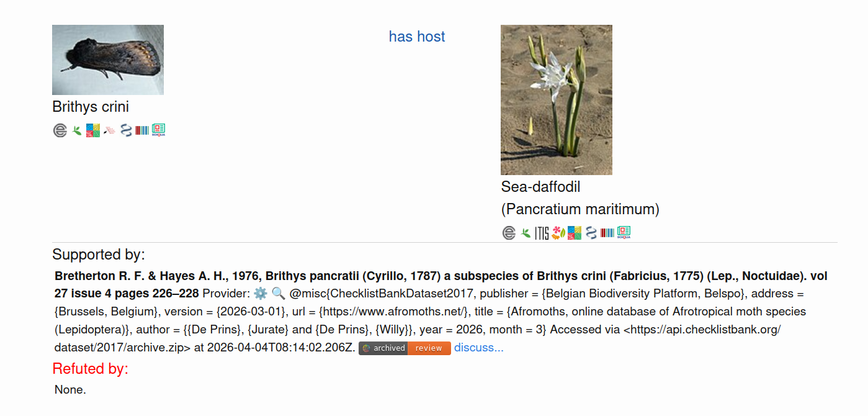Click green sprout icon under Brithys crini
This screenshot has height=416, width=868.
click(77, 130)
